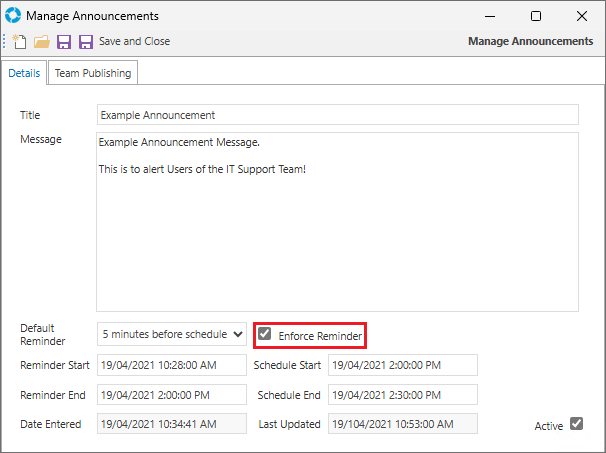Select the Details tab
Screen dimensions: 606x453
tap(24, 73)
